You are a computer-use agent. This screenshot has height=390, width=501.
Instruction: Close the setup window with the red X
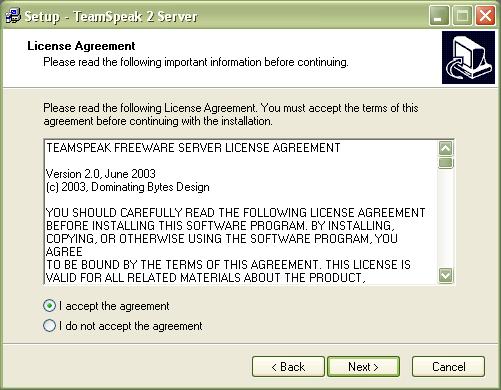485,16
